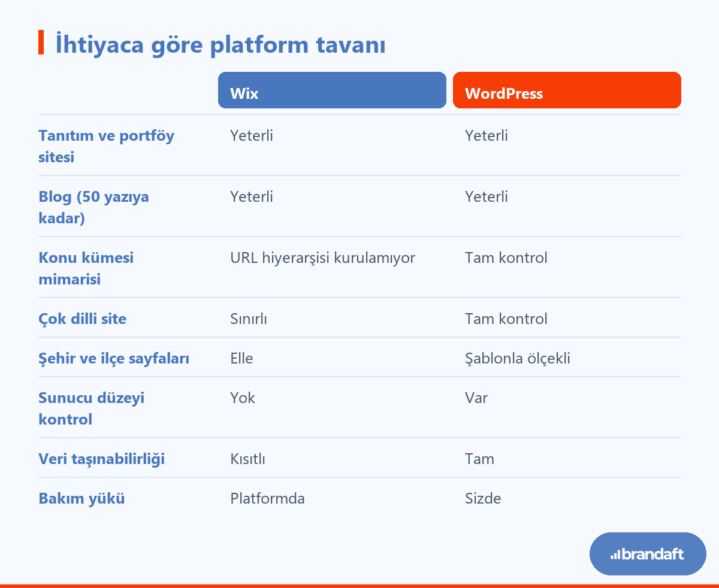The width and height of the screenshot is (719, 588).
Task: Select the orange WordPress column header
Action: (x=567, y=90)
